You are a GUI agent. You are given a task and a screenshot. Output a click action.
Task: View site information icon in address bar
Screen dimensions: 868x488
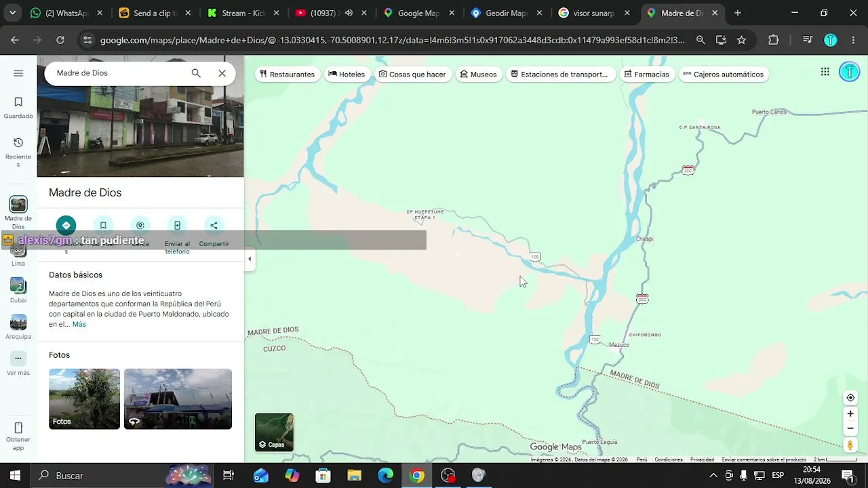click(87, 40)
